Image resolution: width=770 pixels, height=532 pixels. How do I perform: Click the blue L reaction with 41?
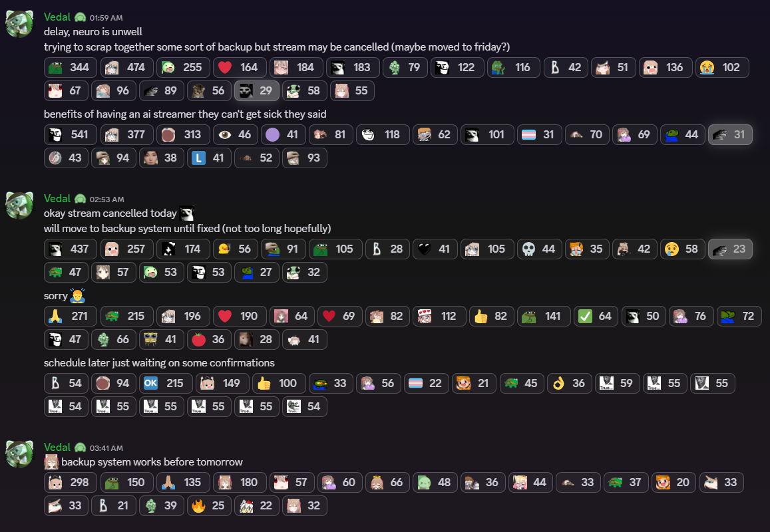pos(209,158)
